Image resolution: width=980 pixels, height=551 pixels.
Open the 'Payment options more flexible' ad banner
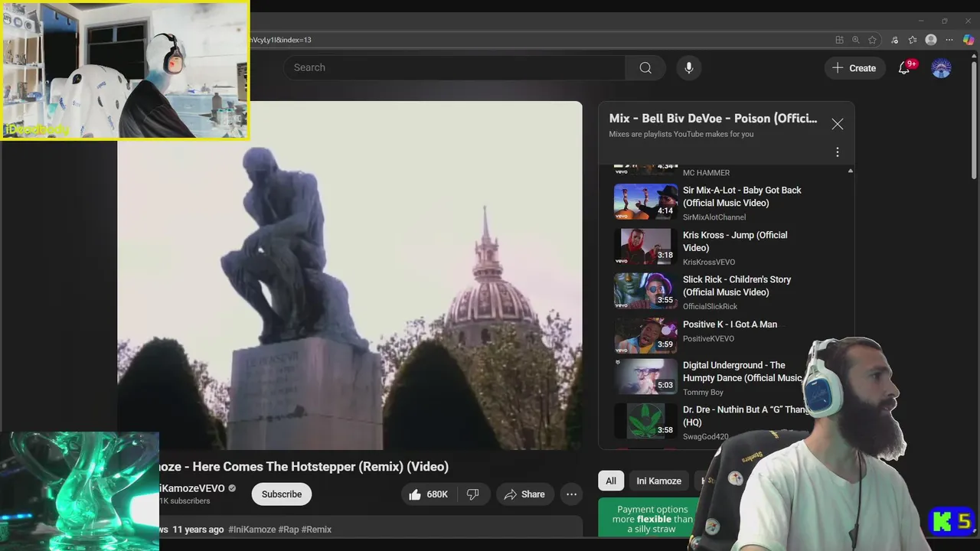pyautogui.click(x=649, y=517)
